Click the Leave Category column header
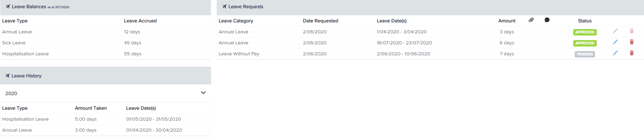 point(236,21)
